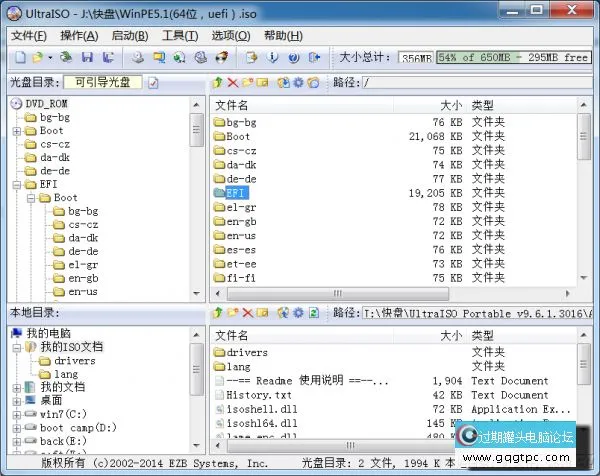Select the EFI folder in disc file list
This screenshot has height=476, width=600.
[x=232, y=193]
